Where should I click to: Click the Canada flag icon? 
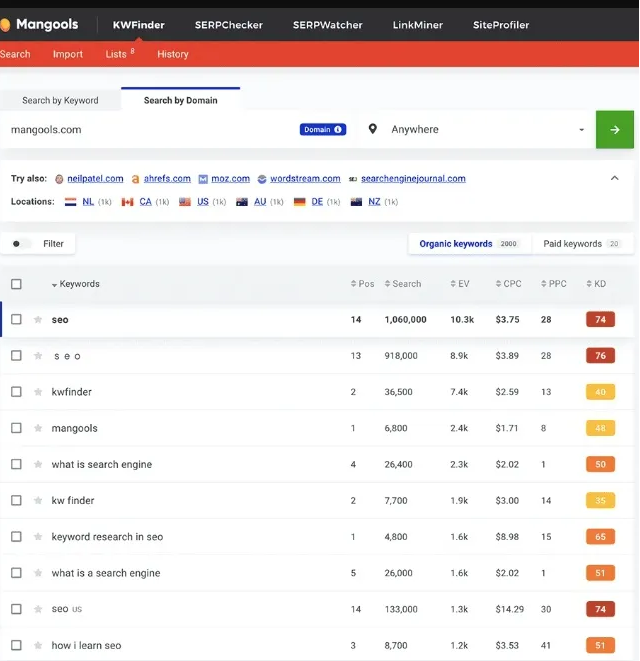pos(127,202)
